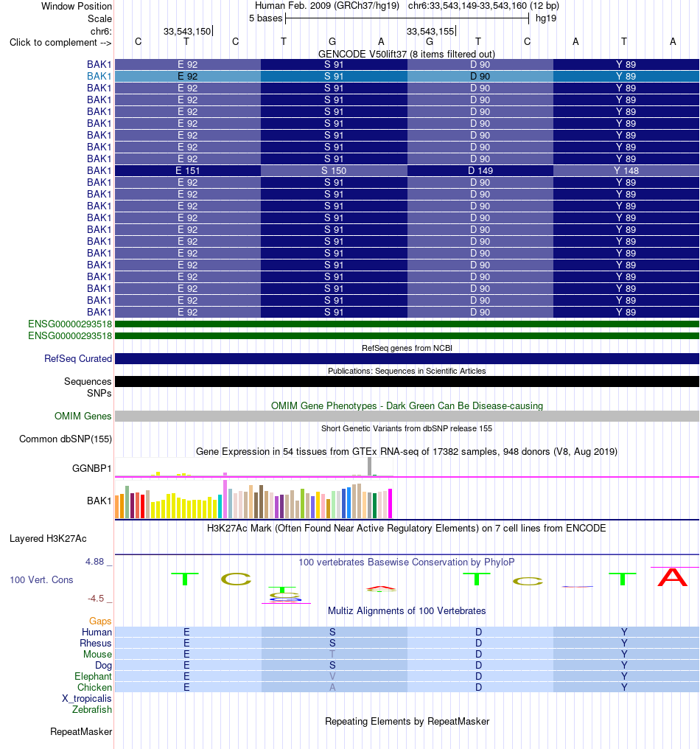The image size is (700, 749).
Task: Click the 'Scale' track label
Action: 99,18
